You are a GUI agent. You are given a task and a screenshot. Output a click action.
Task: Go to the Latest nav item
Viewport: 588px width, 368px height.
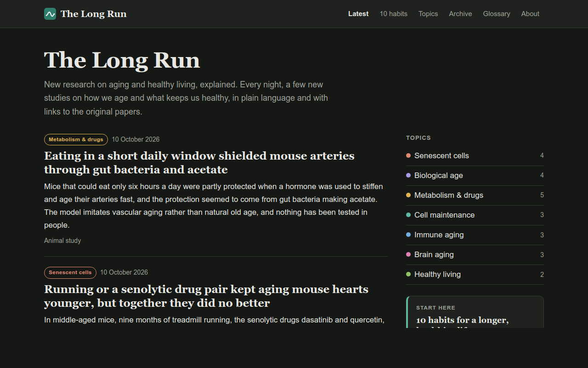click(x=358, y=14)
